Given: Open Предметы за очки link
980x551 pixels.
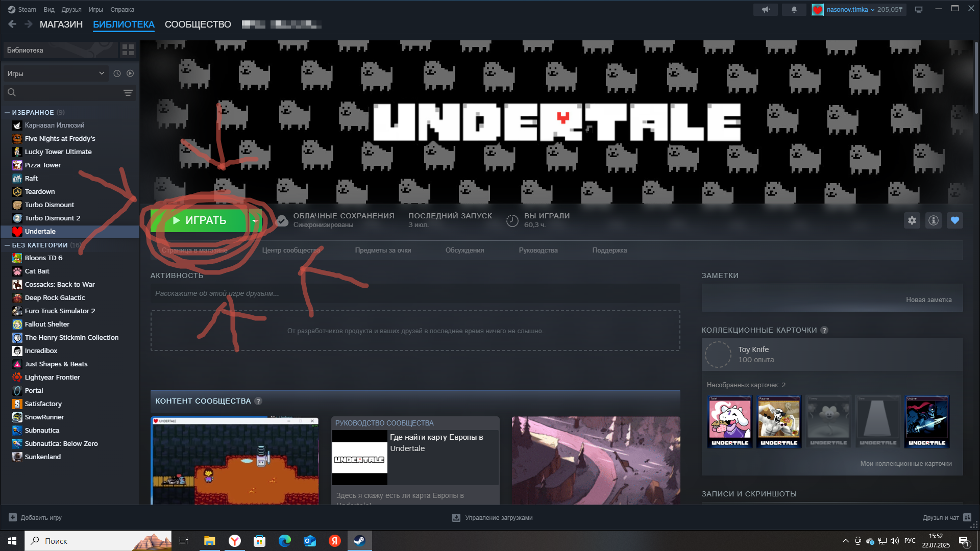Looking at the screenshot, I should point(383,250).
